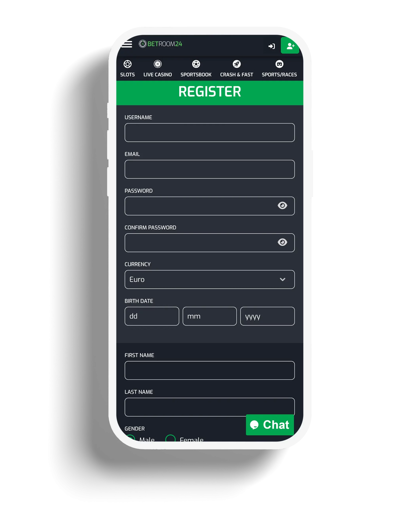This screenshot has height=507, width=420.
Task: Click the BETROOM24 logo
Action: (164, 43)
